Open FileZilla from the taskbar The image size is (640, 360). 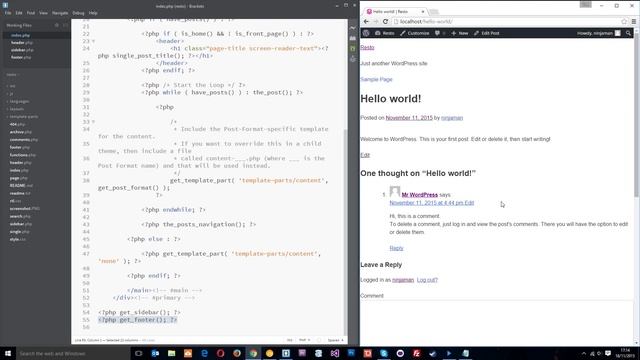click(x=416, y=353)
